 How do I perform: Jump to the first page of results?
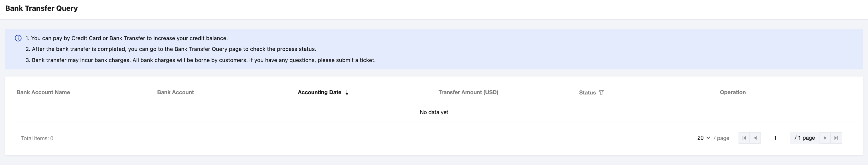pyautogui.click(x=744, y=138)
